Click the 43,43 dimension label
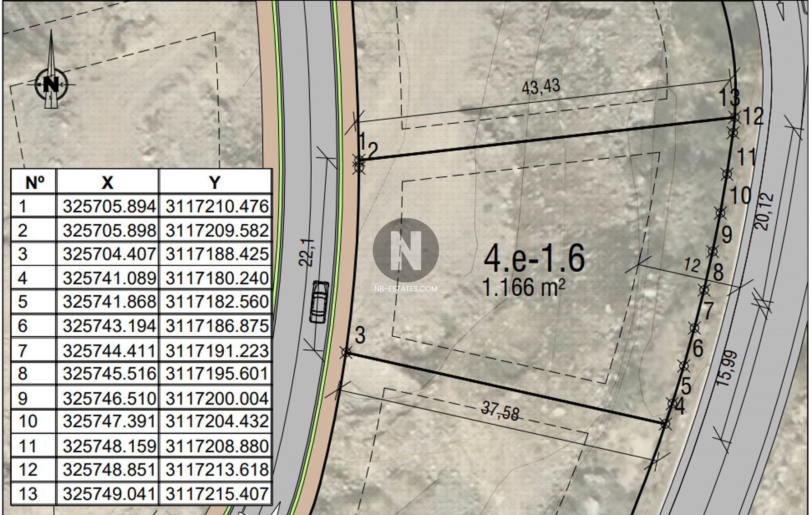Screen dimensions: 812x515 tap(540, 87)
